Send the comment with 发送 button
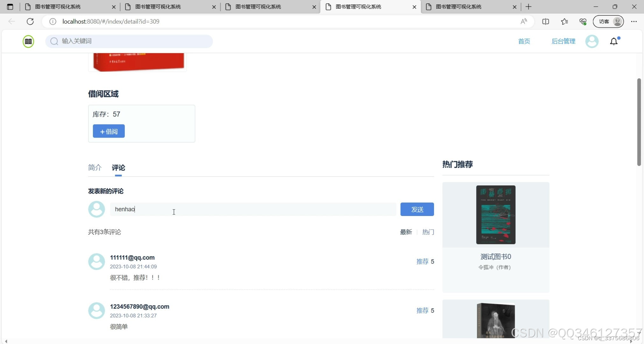 [x=417, y=209]
